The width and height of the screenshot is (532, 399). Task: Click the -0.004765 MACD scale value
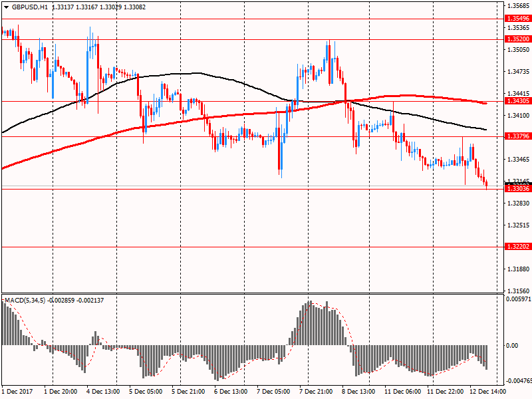[x=519, y=381]
